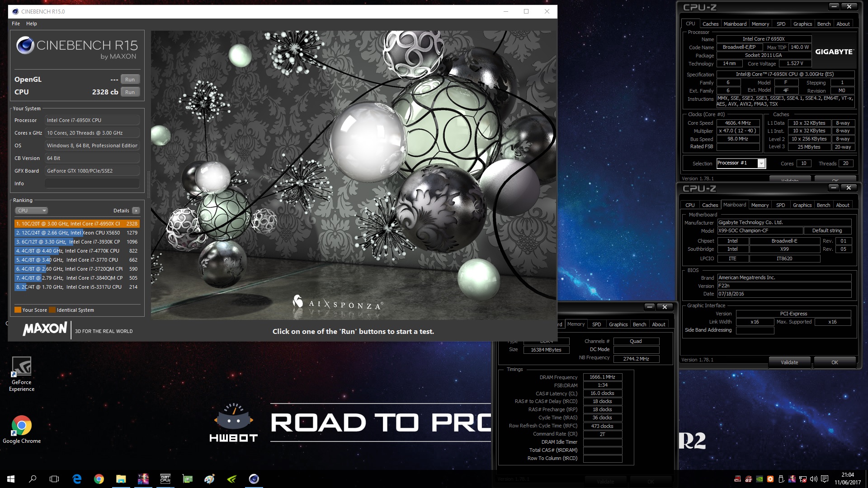Open File Explorer from taskbar

point(121,479)
